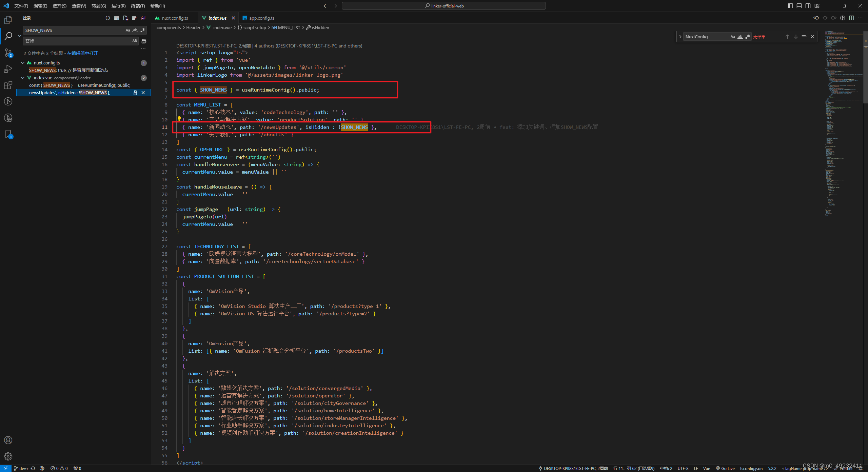Open previous change icon in editor toolbar

click(816, 18)
